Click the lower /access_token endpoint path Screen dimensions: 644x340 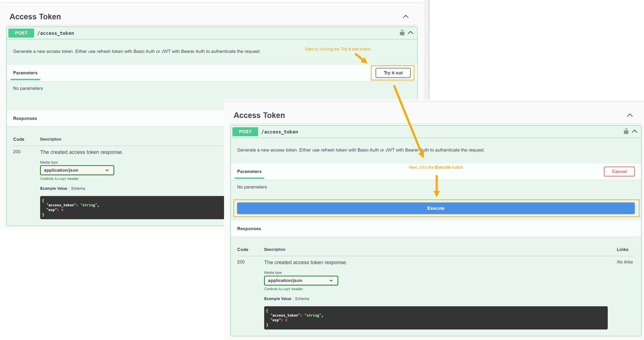(x=279, y=132)
